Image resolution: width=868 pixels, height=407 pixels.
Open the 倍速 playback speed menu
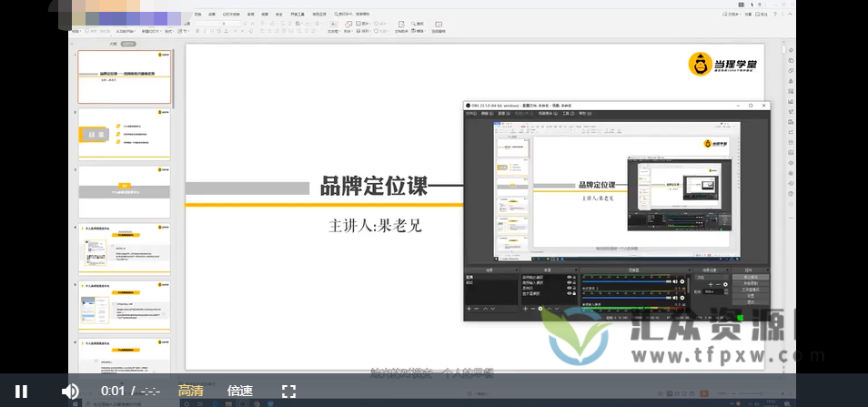click(x=239, y=392)
